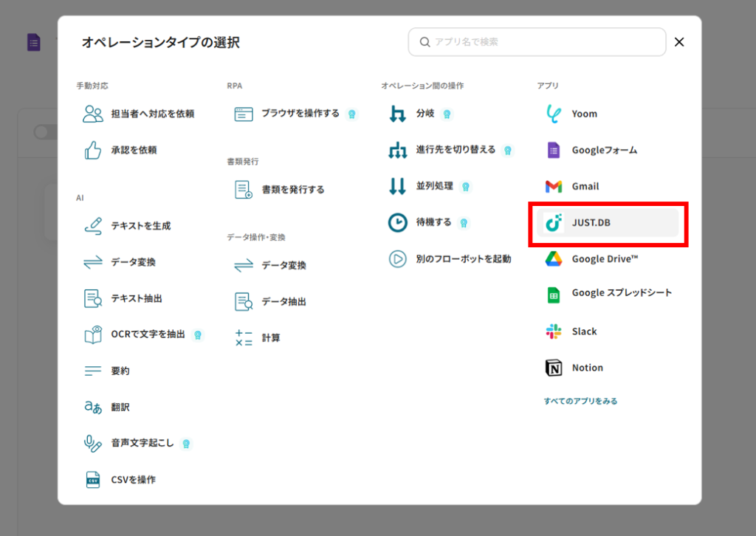This screenshot has width=756, height=536.
Task: Choose the ブラウザを操作する browser icon
Action: pyautogui.click(x=244, y=114)
